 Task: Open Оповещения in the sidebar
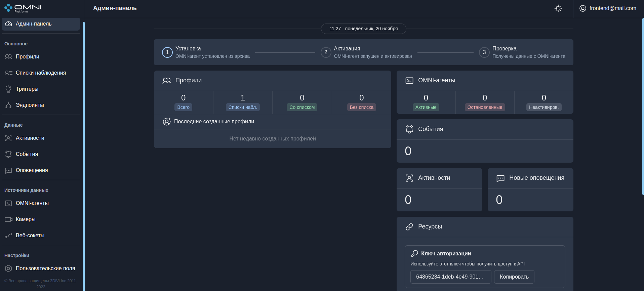click(41, 170)
